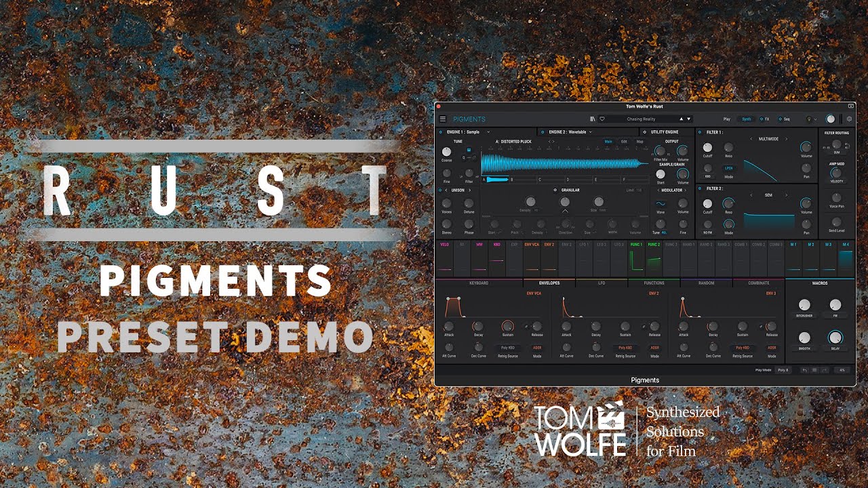The image size is (868, 488).
Task: Open the ENV VCA ADSR mode dropdown
Action: [x=537, y=348]
